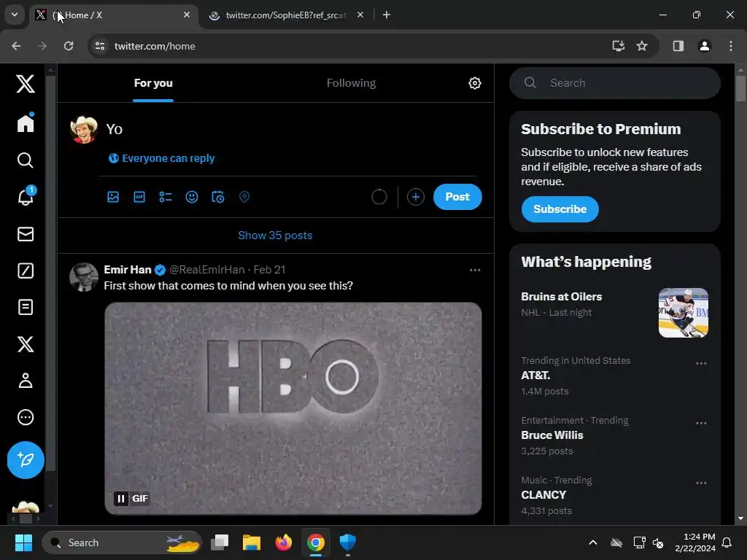Click the round blue compose post button
The width and height of the screenshot is (747, 560).
coord(26,460)
